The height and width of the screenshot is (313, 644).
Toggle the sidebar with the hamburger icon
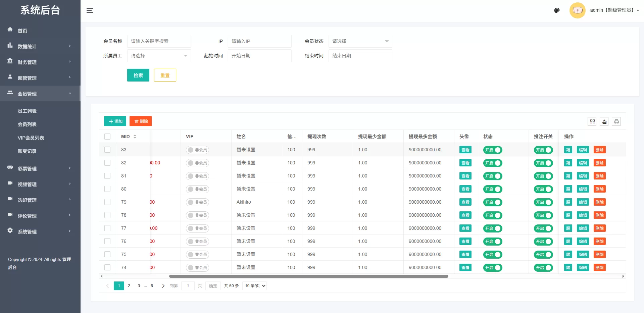[90, 10]
